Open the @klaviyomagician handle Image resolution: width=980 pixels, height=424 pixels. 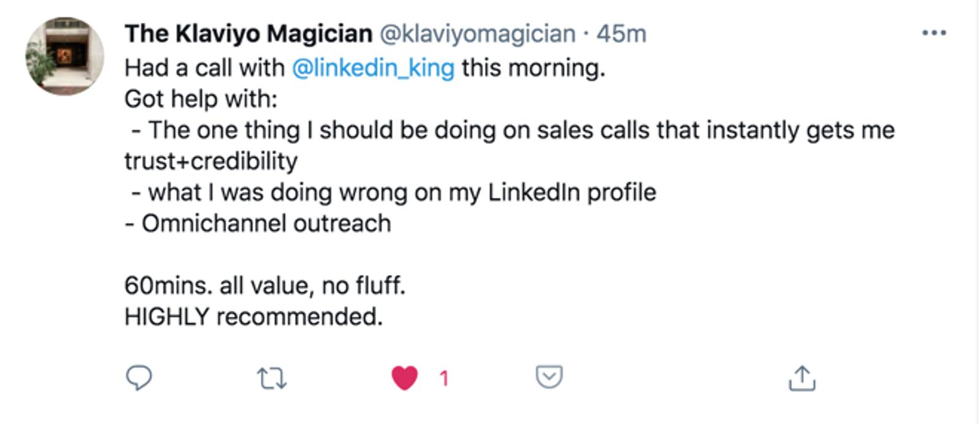(x=478, y=34)
